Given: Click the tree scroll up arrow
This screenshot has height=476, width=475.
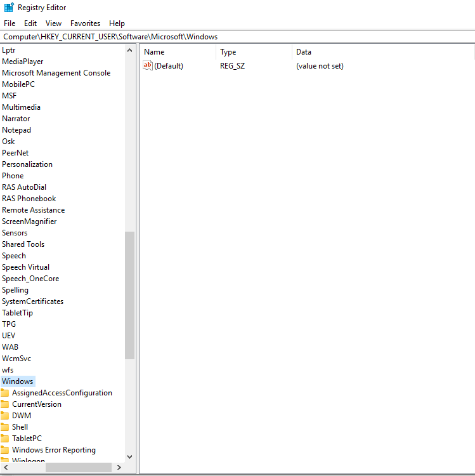Looking at the screenshot, I should 130,50.
